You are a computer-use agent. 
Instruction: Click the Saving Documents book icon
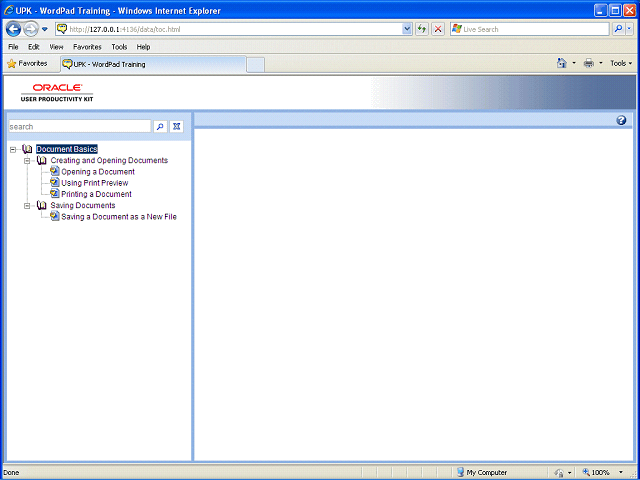point(41,205)
